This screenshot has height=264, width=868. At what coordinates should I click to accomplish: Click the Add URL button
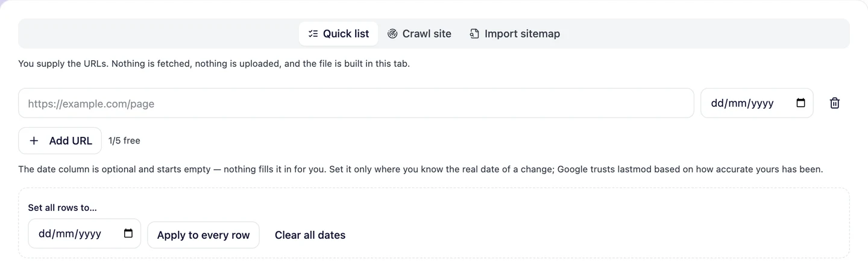tap(60, 140)
